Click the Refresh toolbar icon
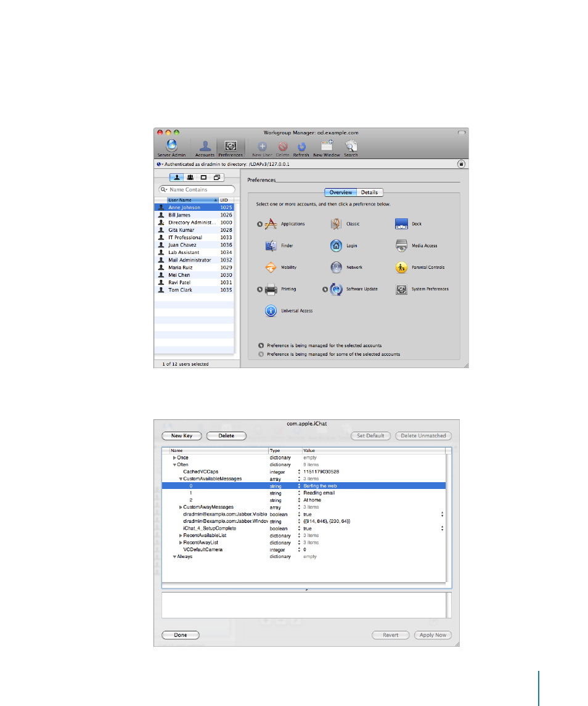 (301, 148)
